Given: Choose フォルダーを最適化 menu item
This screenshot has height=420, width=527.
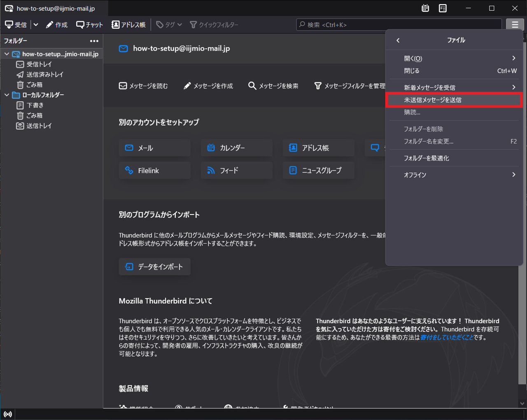Looking at the screenshot, I should click(454, 158).
